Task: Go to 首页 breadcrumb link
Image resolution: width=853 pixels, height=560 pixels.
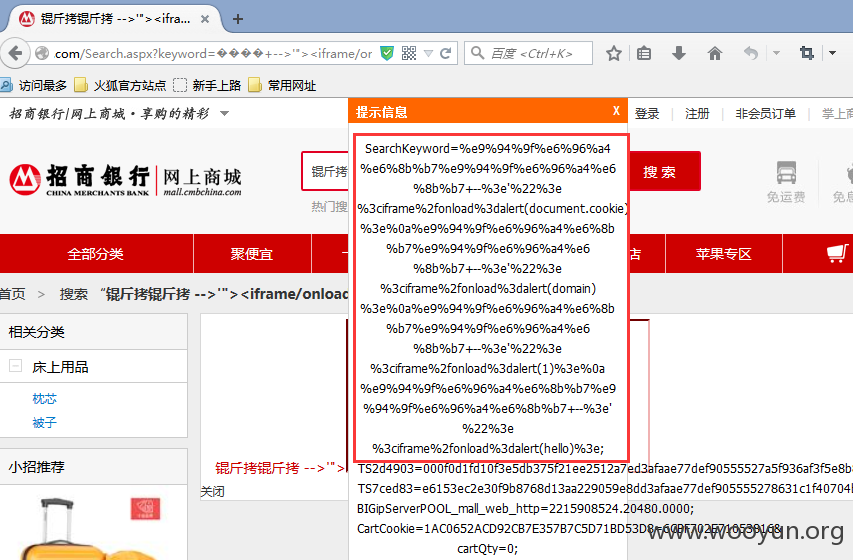Action: click(13, 294)
